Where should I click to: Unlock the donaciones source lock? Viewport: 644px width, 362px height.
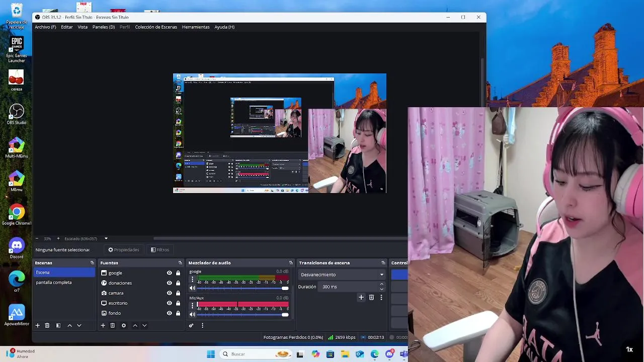pos(178,283)
